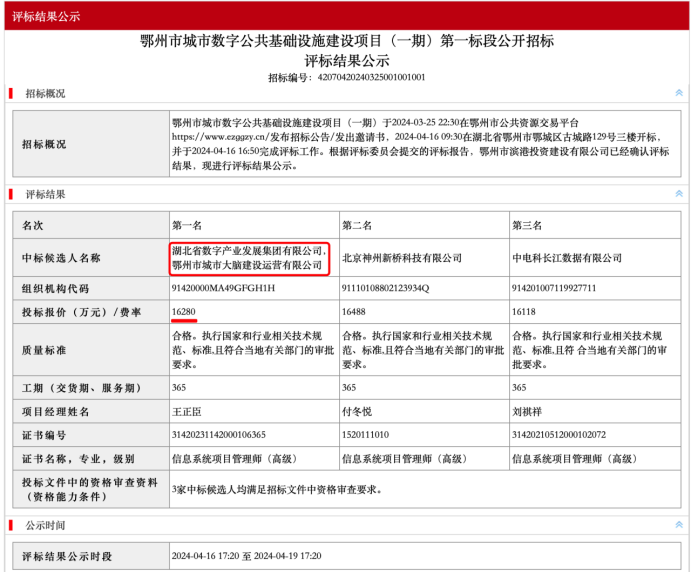692x572 pixels.
Task: Click the 评标结果 section heading
Action: [45, 194]
